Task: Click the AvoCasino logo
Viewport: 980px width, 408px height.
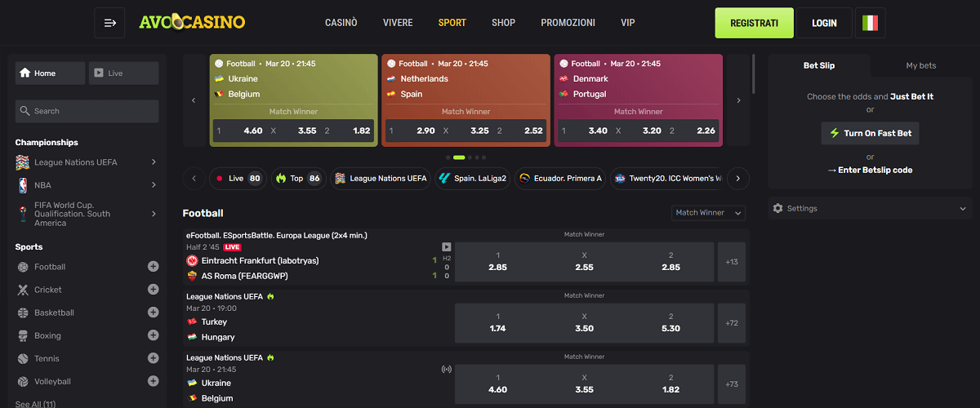Action: pos(191,22)
